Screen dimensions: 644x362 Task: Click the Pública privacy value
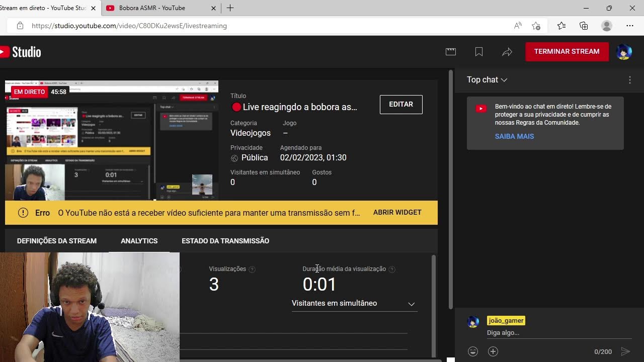[255, 157]
